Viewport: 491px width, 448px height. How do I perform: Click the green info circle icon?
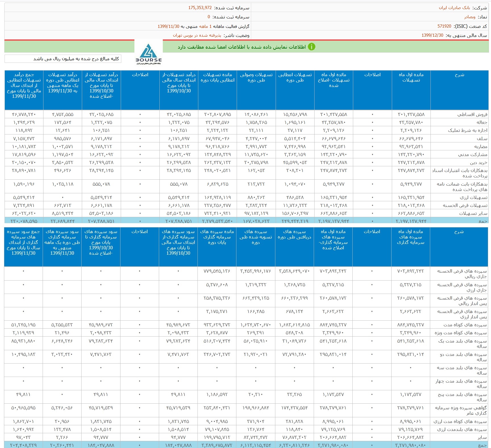(312, 47)
